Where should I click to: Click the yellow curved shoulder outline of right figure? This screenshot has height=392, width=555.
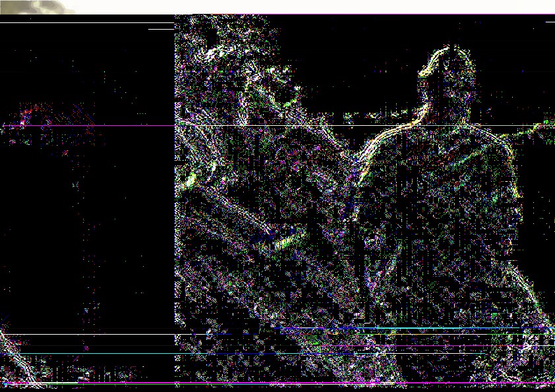tap(390, 136)
